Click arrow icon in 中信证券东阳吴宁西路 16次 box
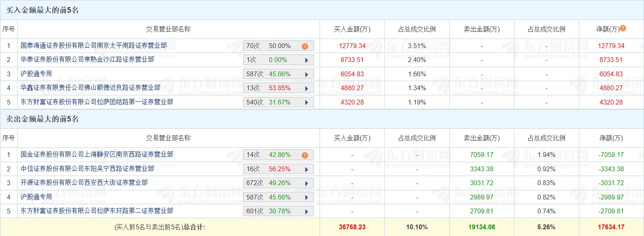Screen dimensions: 644x236 click(x=306, y=169)
